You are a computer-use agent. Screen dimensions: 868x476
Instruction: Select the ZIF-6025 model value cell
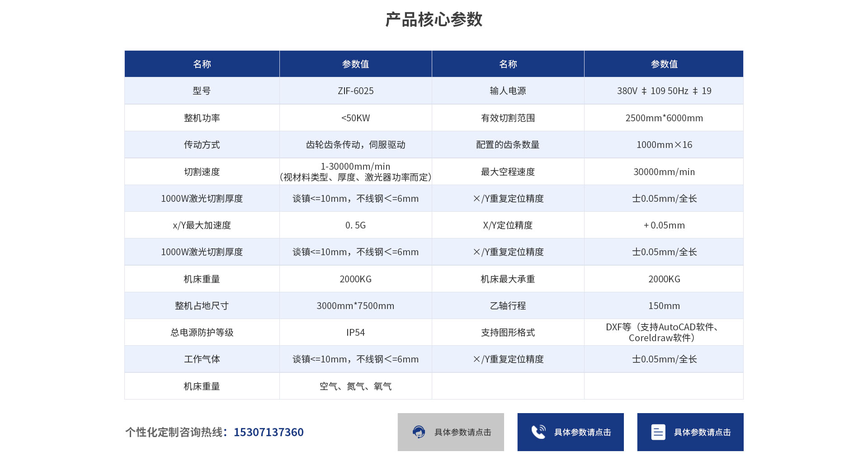pyautogui.click(x=355, y=91)
